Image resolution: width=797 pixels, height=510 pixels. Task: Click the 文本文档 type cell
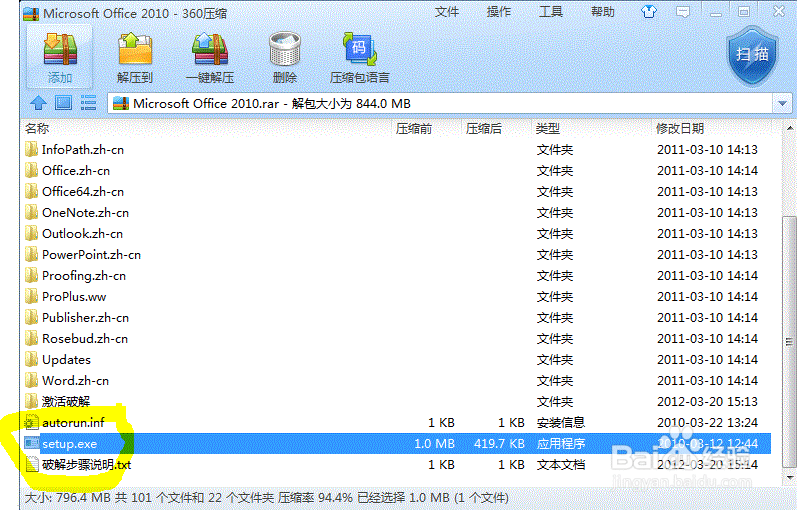click(561, 464)
